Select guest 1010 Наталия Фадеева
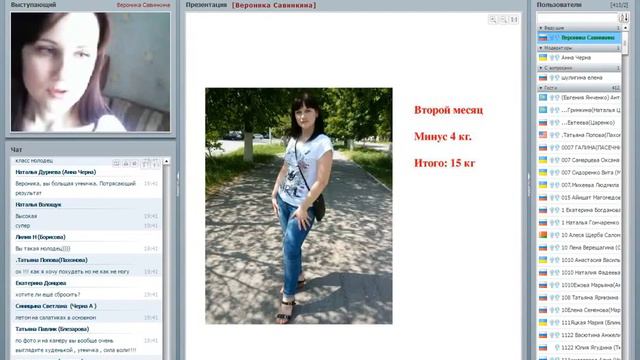 [x=579, y=273]
